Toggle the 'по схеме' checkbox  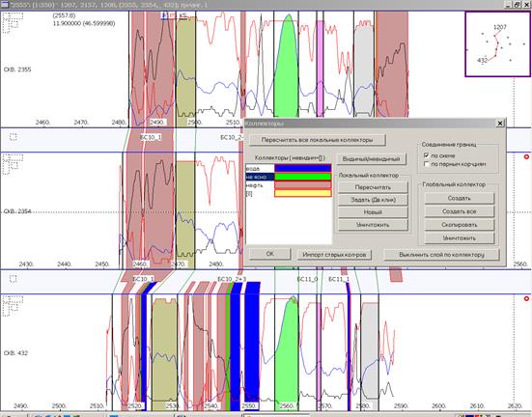click(427, 155)
